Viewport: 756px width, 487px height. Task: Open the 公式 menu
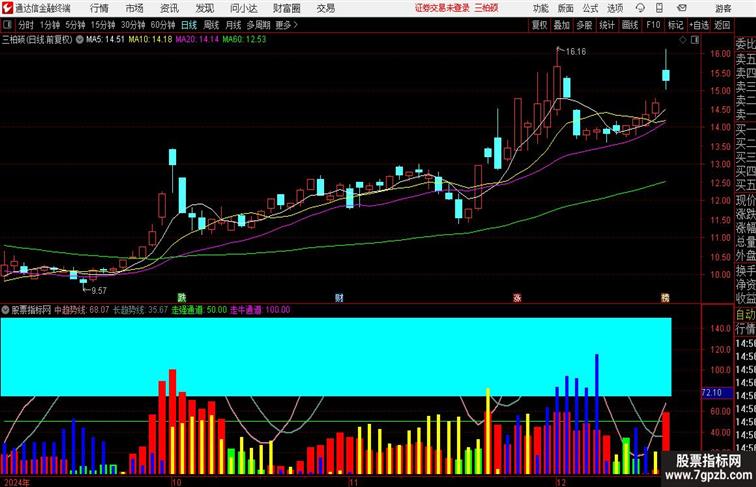[x=590, y=8]
